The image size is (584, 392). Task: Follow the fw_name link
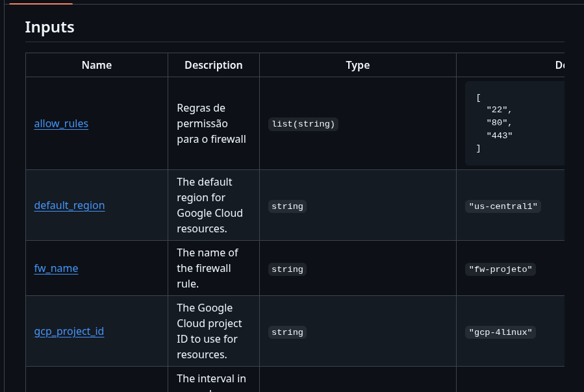(56, 268)
